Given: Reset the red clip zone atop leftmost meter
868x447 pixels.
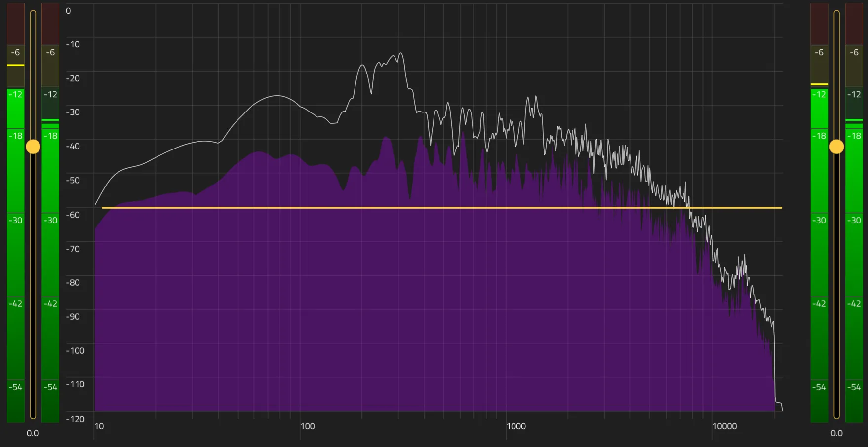Looking at the screenshot, I should pyautogui.click(x=15, y=24).
